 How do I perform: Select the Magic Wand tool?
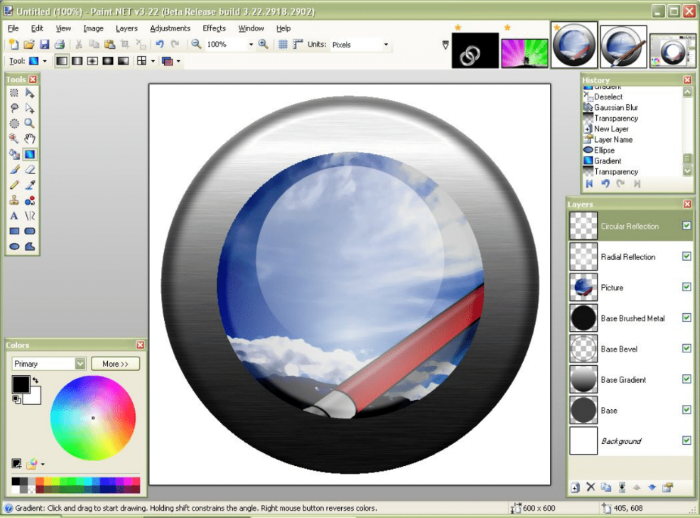click(x=14, y=138)
